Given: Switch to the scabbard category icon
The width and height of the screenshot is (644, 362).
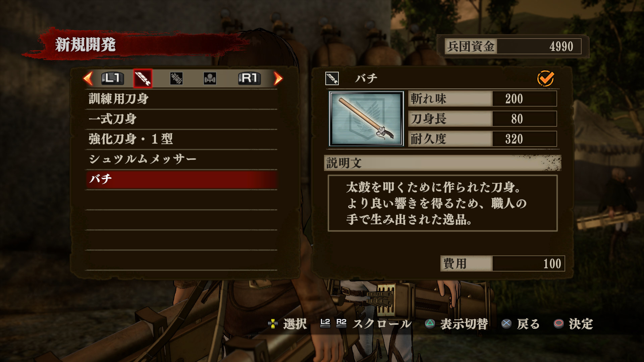Looking at the screenshot, I should click(176, 78).
